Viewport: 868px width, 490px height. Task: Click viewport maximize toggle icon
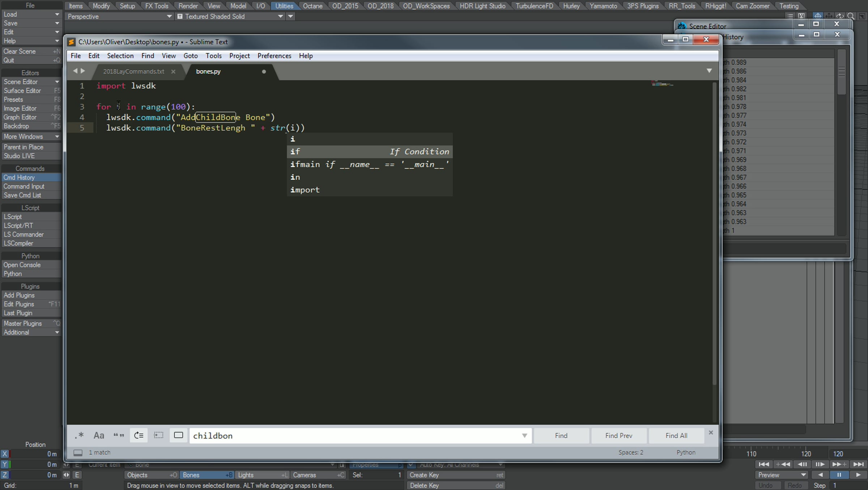(862, 16)
